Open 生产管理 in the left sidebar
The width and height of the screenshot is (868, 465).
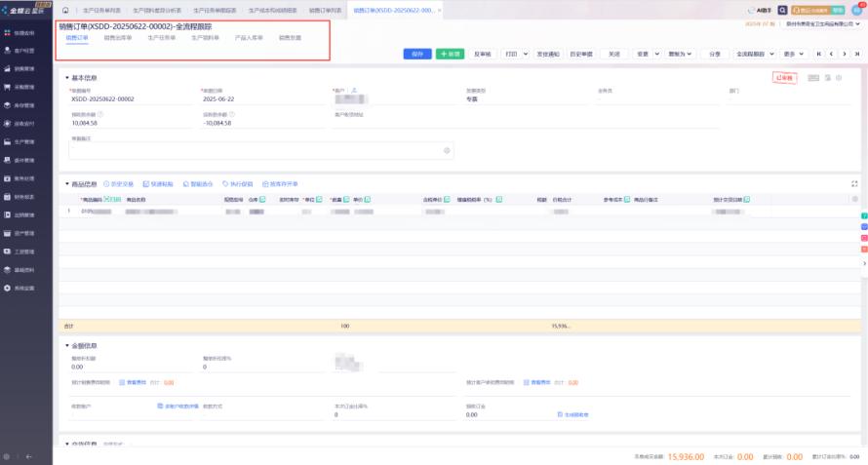(24, 141)
